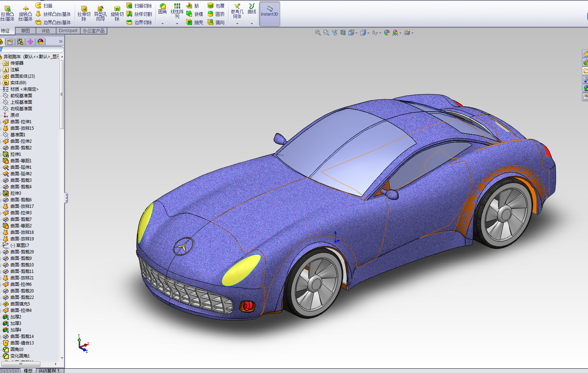This screenshot has height=373, width=588.
Task: Click Edit Appearance color ball icon
Action: coord(387,33)
